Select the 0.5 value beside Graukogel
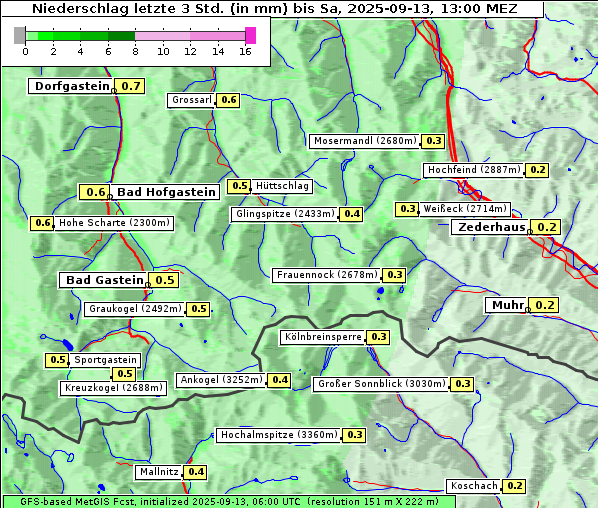The height and width of the screenshot is (508, 598). [198, 309]
